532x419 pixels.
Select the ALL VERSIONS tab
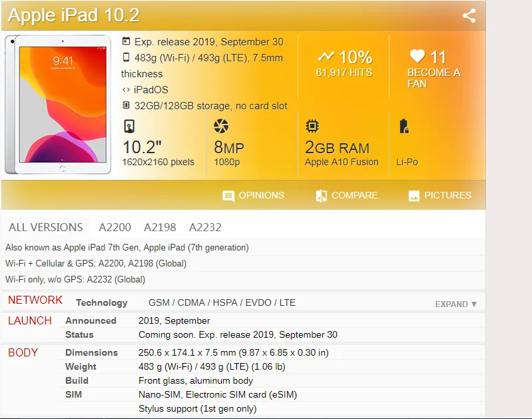click(45, 227)
